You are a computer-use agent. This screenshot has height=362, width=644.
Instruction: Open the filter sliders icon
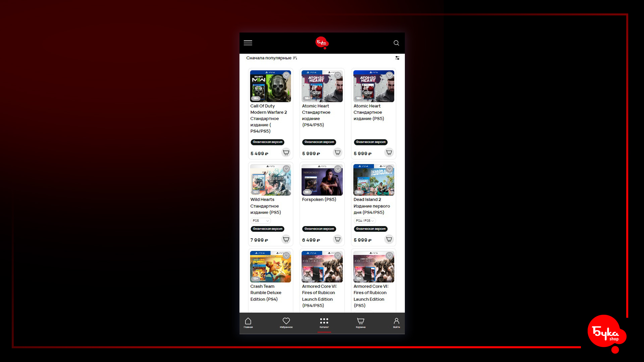397,58
